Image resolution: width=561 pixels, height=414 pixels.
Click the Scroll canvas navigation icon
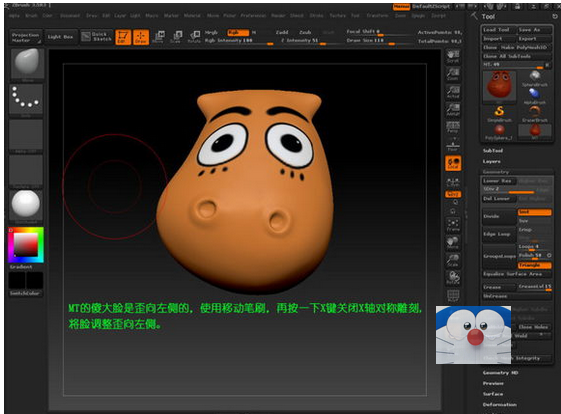pyautogui.click(x=453, y=57)
